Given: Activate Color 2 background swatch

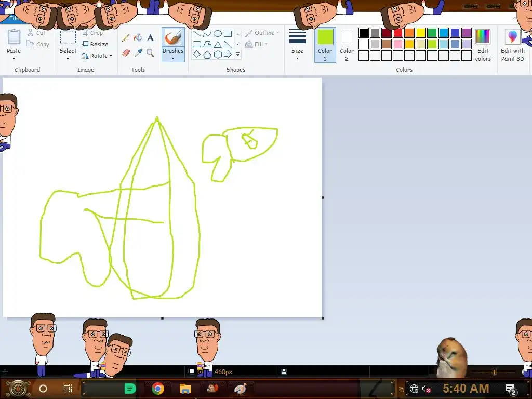Looking at the screenshot, I should pyautogui.click(x=347, y=45).
